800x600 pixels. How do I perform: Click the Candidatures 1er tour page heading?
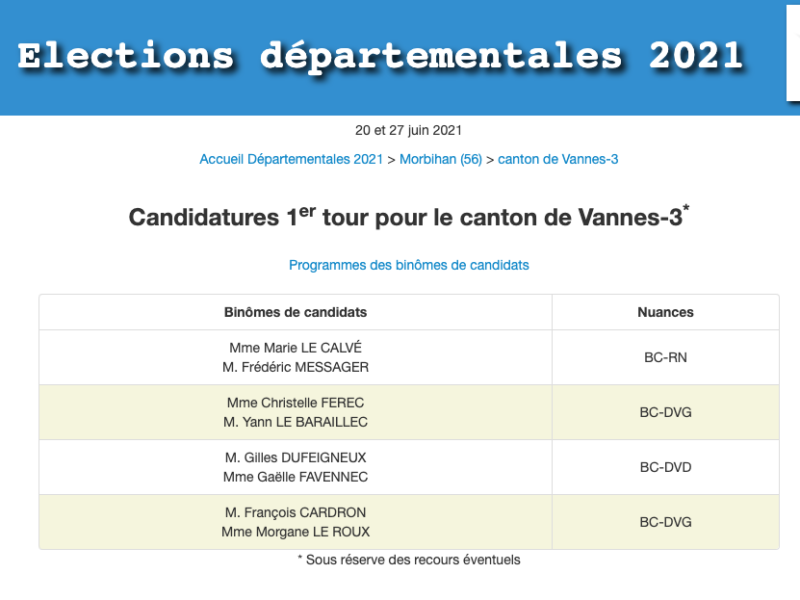coord(409,217)
